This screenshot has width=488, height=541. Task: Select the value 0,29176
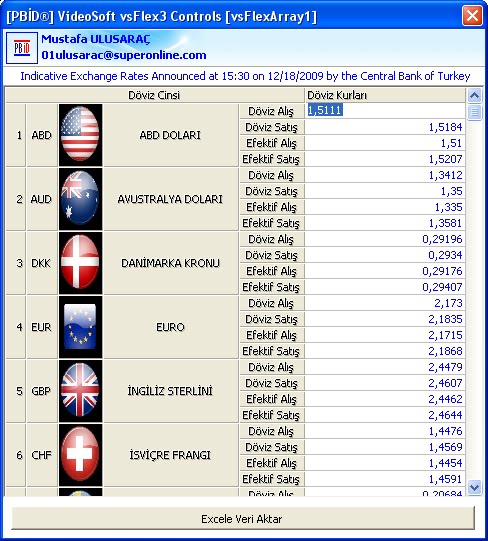[385, 271]
